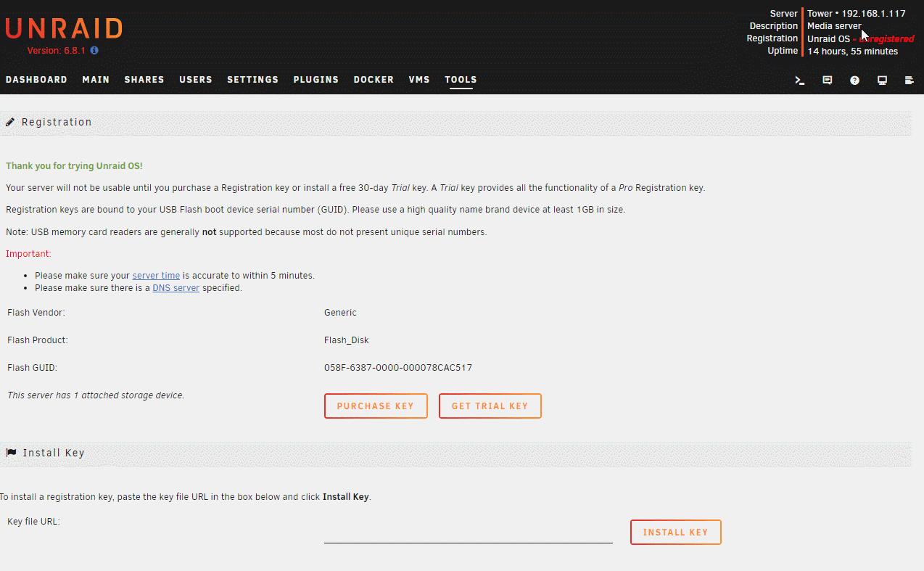924x571 pixels.
Task: Click the Install Key section heading
Action: coord(54,453)
